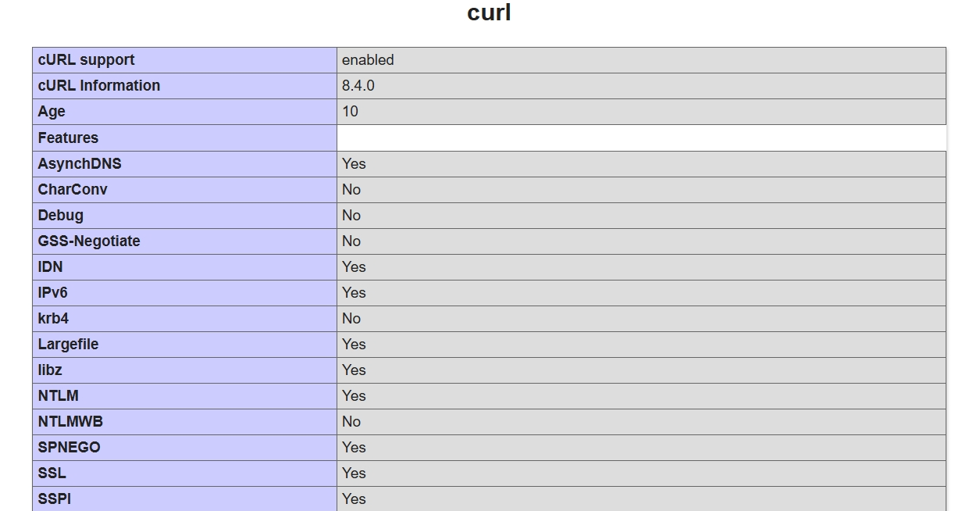Click the Yes value beside AsynchDNS
The height and width of the screenshot is (511, 980).
[x=354, y=164]
